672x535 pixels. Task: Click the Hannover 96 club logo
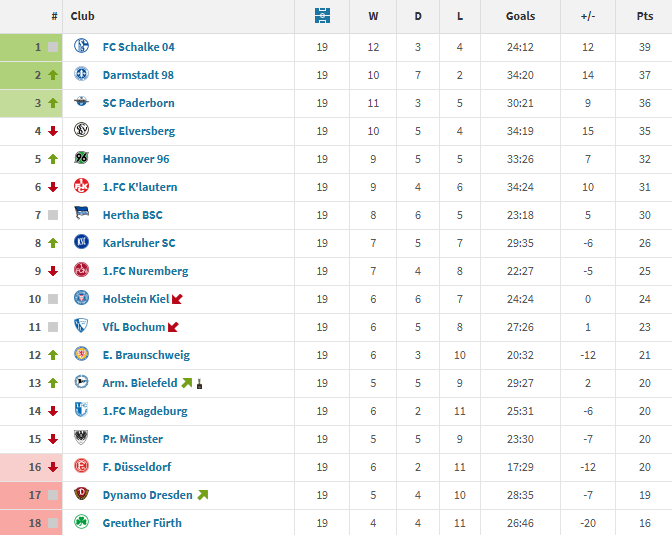click(x=82, y=159)
